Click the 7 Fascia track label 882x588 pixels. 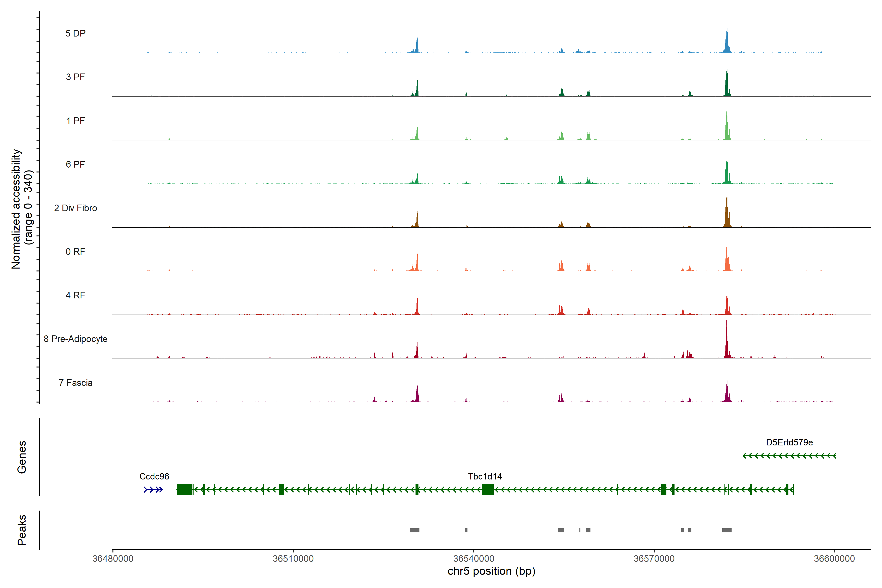75,383
